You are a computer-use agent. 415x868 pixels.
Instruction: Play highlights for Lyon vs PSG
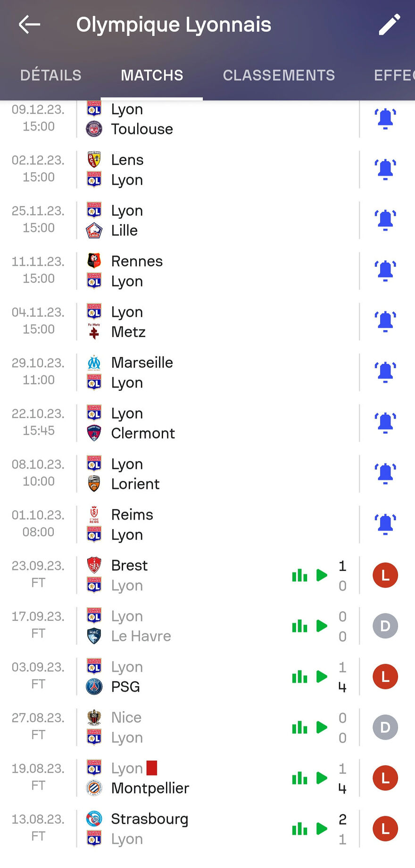[322, 677]
